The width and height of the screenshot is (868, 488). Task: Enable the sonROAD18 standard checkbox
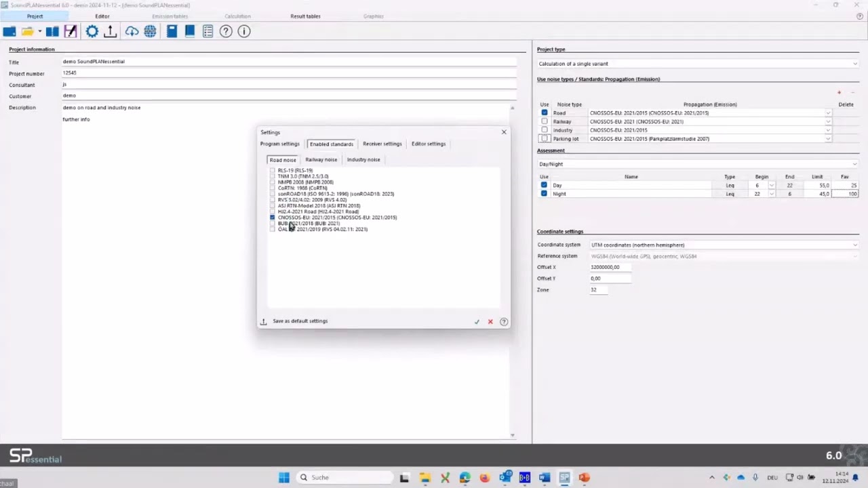point(272,194)
